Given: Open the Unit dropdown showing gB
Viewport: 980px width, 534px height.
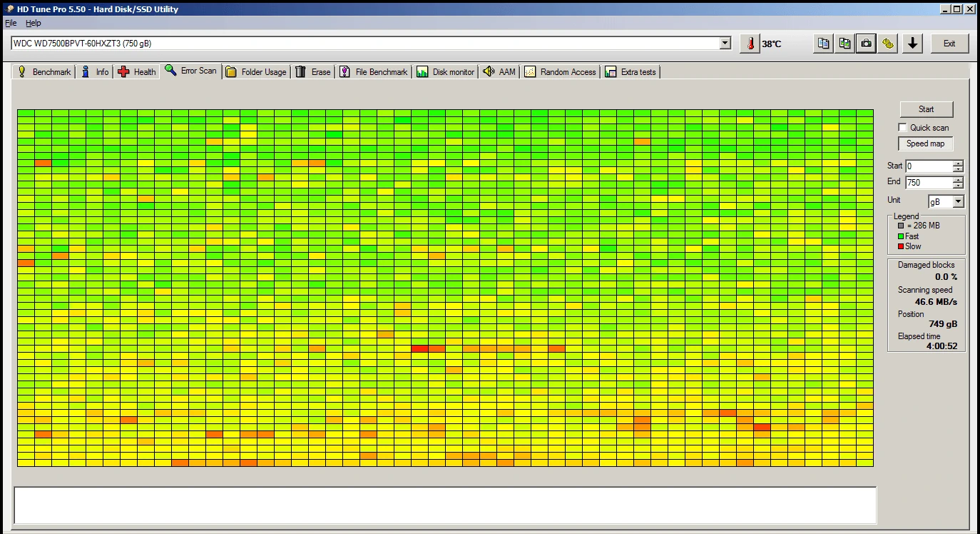Looking at the screenshot, I should pyautogui.click(x=957, y=202).
